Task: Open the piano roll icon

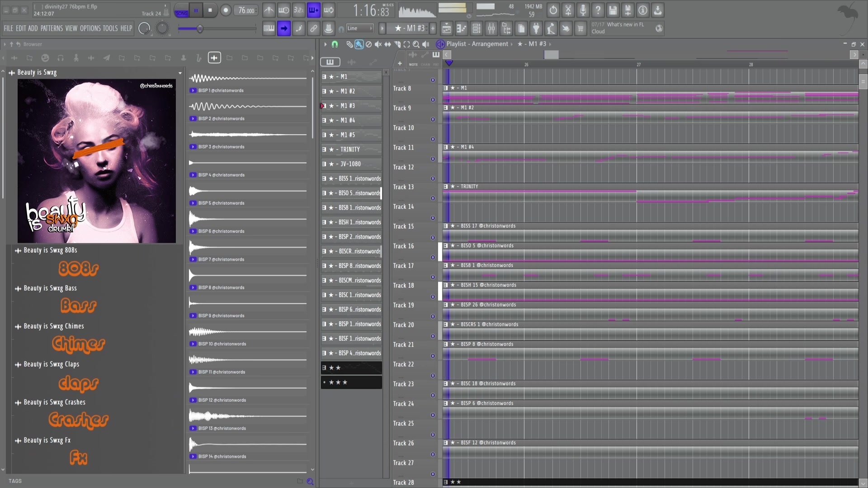Action: (462, 28)
